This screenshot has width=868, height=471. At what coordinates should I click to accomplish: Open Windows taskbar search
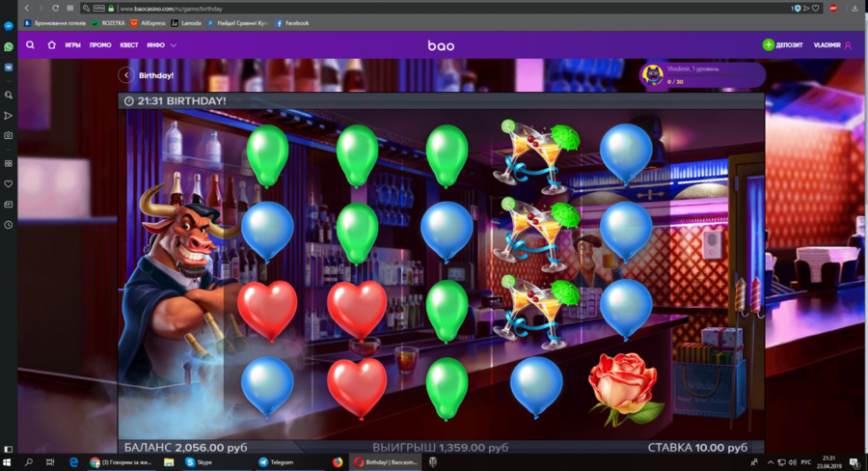click(29, 462)
